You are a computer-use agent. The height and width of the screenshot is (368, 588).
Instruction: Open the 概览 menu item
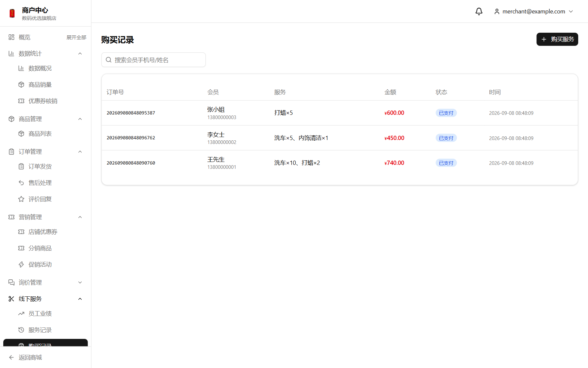[x=24, y=37]
